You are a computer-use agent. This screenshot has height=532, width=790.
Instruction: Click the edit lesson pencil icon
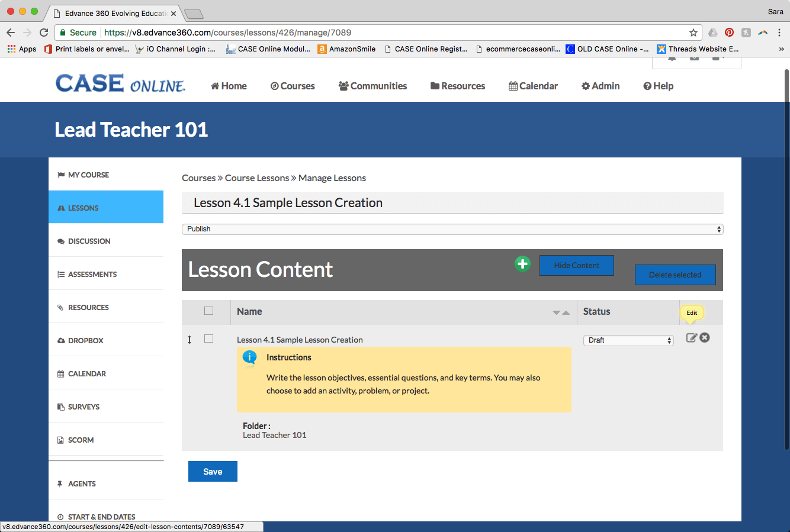coord(691,338)
